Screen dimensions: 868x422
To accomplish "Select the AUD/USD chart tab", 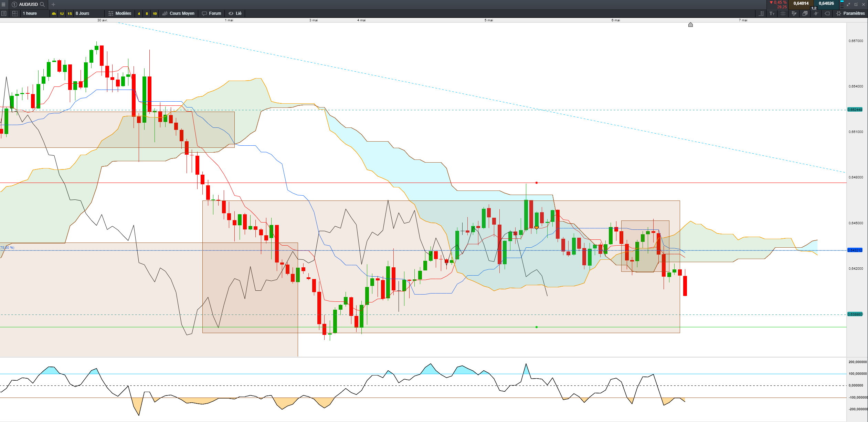I will 28,4.
